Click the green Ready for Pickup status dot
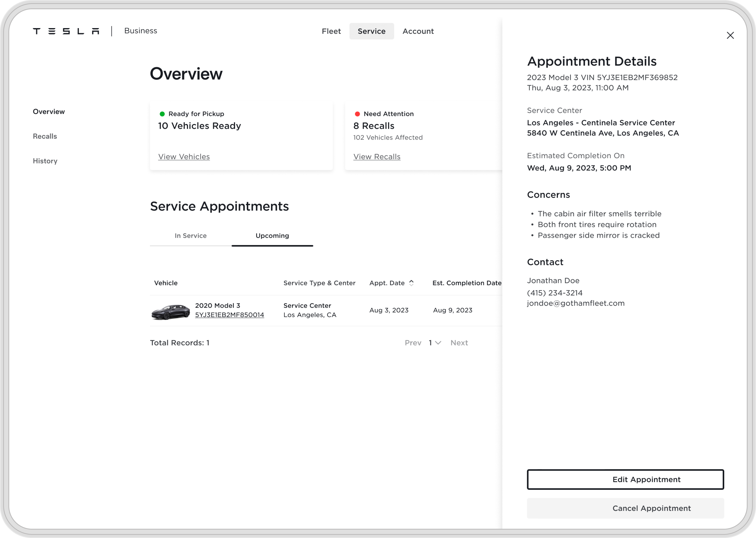Viewport: 756px width, 538px height. tap(162, 114)
